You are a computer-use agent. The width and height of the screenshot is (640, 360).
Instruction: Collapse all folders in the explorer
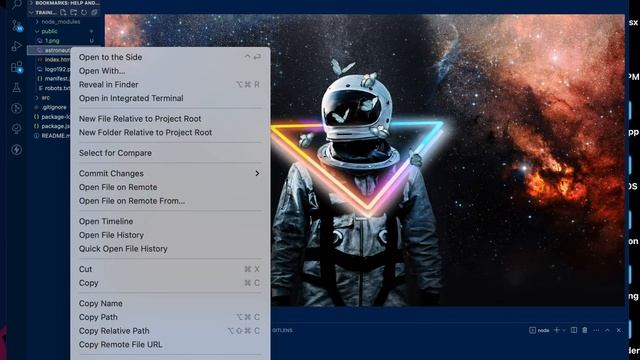94,12
